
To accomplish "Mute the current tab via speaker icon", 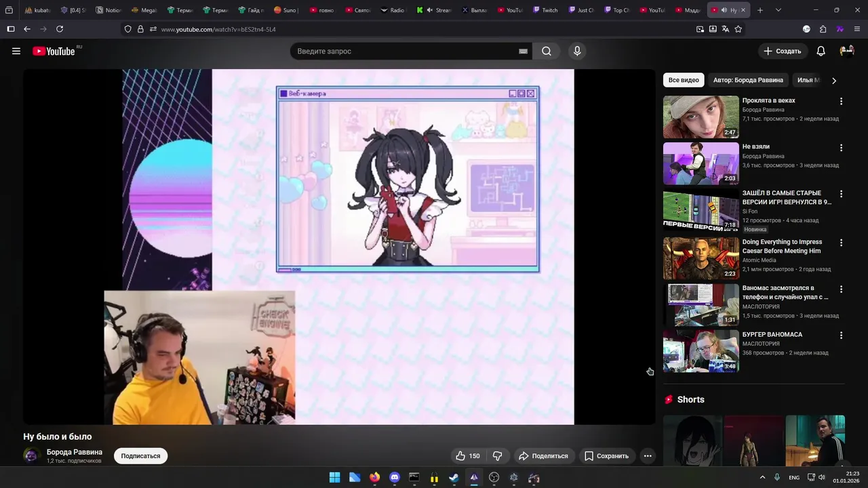I will (x=724, y=10).
